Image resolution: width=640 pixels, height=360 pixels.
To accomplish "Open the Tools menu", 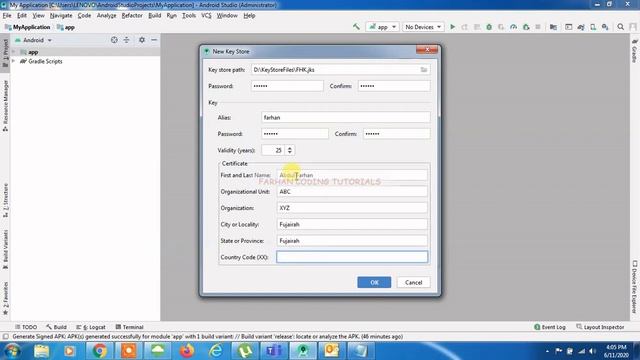I will tap(189, 16).
